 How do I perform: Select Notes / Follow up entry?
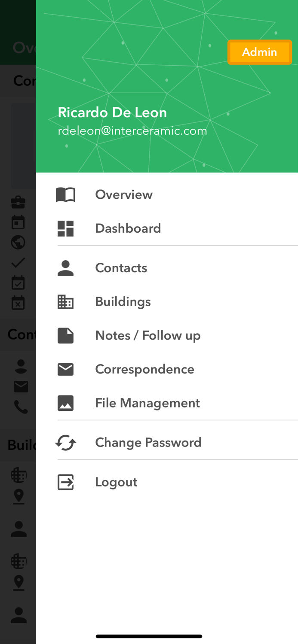click(148, 335)
